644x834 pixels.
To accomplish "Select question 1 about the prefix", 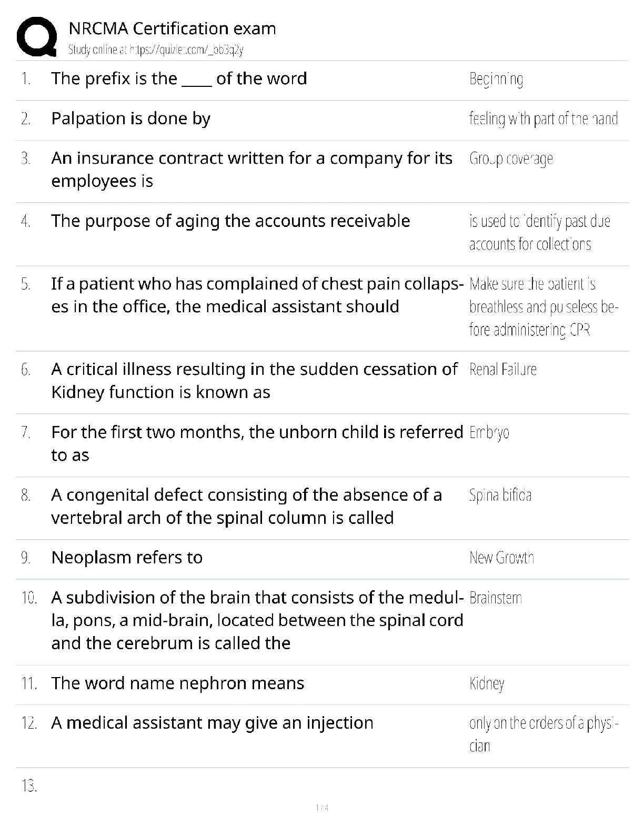I will pos(179,78).
